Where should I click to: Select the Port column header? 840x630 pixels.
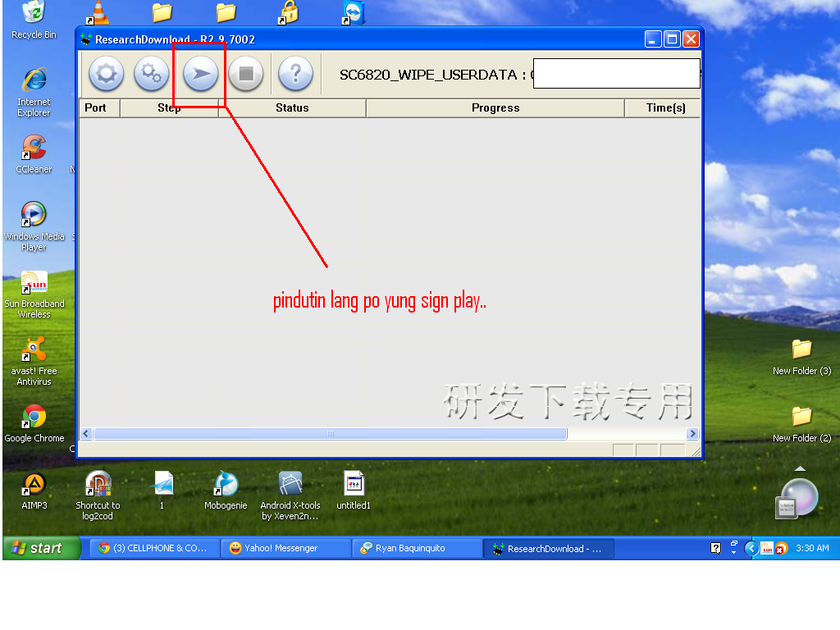(x=96, y=108)
